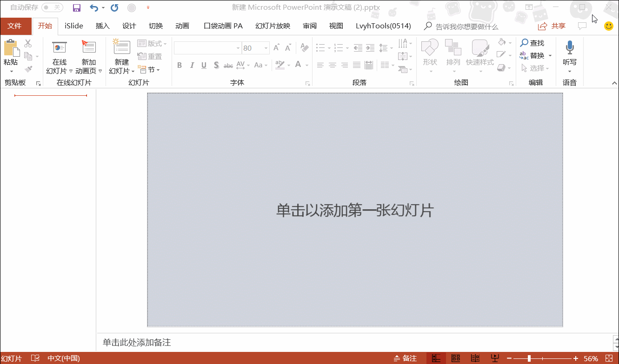Toggle normal view in status bar

click(436, 358)
